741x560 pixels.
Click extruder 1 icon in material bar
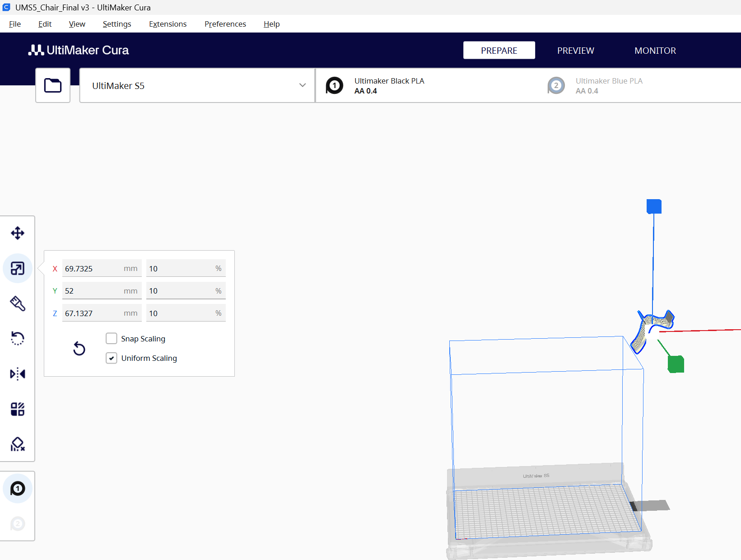[x=335, y=85]
